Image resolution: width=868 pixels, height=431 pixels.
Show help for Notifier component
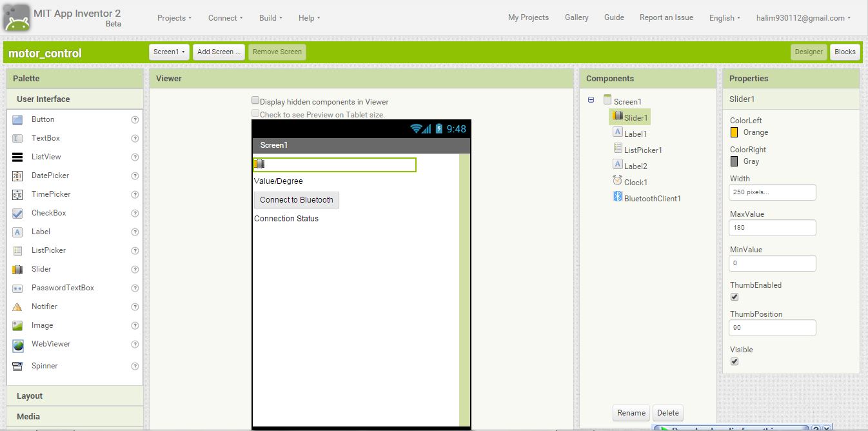tap(135, 306)
